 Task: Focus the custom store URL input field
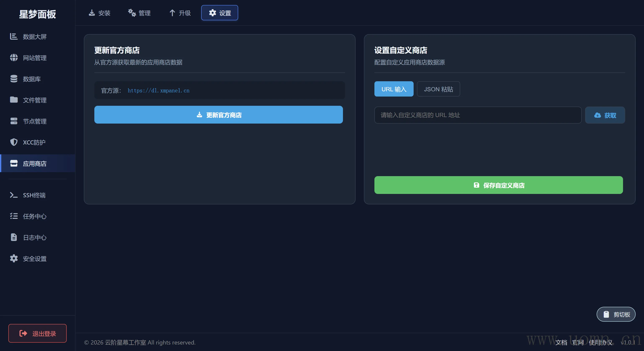[478, 115]
